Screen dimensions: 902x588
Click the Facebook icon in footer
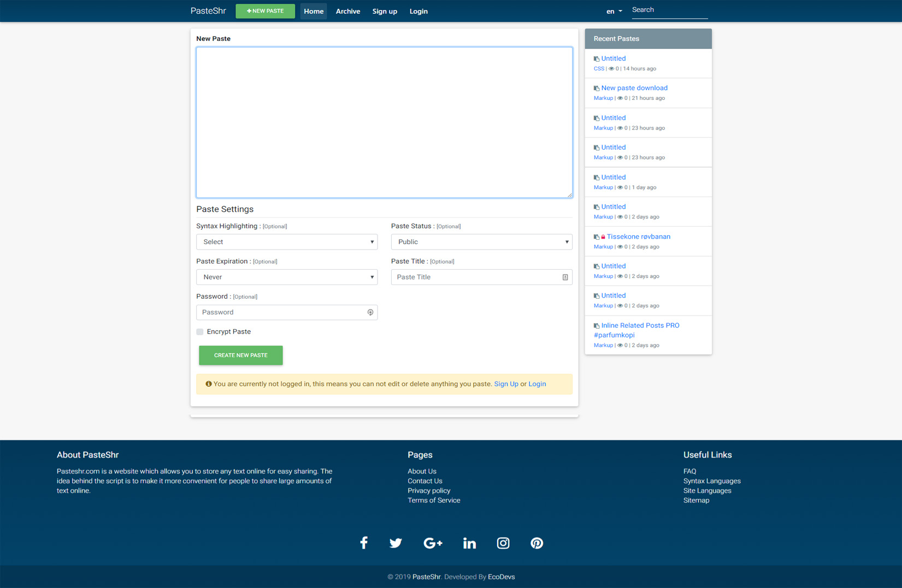click(x=363, y=543)
